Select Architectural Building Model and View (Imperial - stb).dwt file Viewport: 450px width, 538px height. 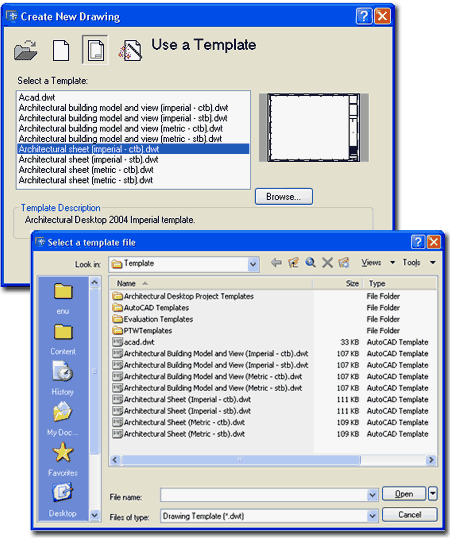tap(210, 365)
